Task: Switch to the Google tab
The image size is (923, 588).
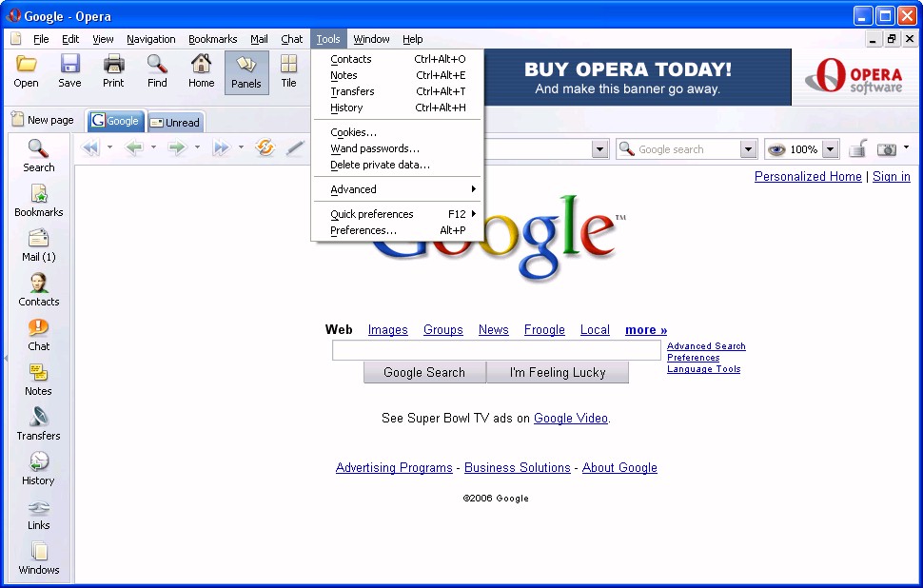Action: tap(115, 121)
